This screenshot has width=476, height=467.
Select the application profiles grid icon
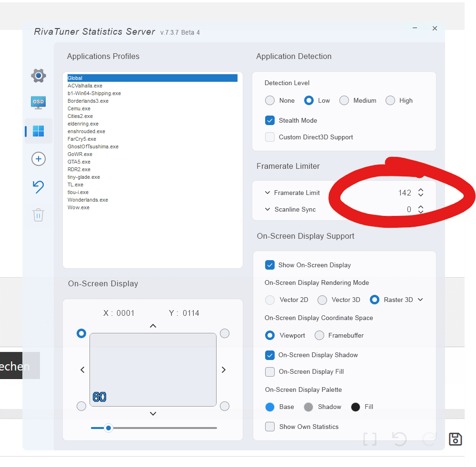pos(38,131)
